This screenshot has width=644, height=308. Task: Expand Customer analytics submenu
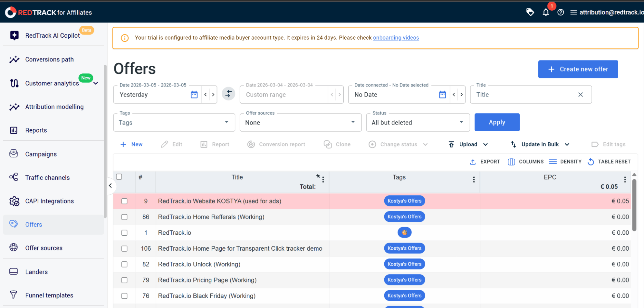(96, 83)
